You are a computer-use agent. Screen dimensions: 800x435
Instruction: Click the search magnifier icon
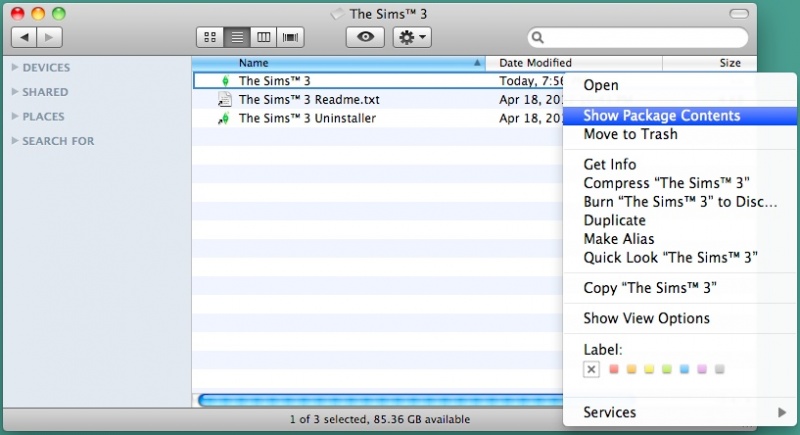click(537, 37)
